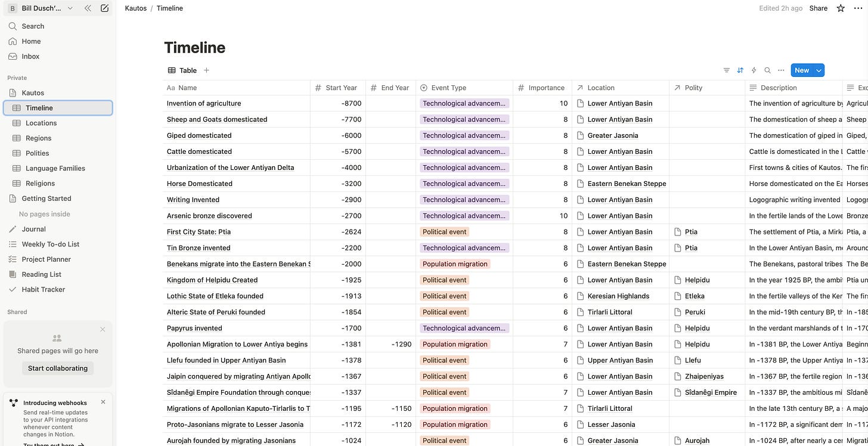This screenshot has height=446, width=868.
Task: Dismiss the Shared pages card
Action: [x=103, y=329]
